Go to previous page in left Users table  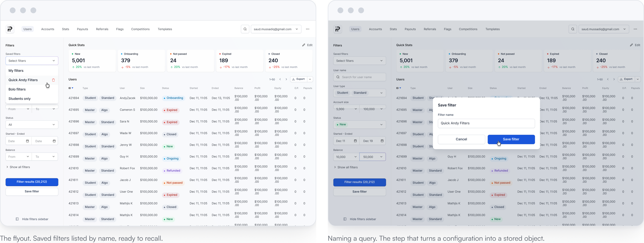[280, 79]
